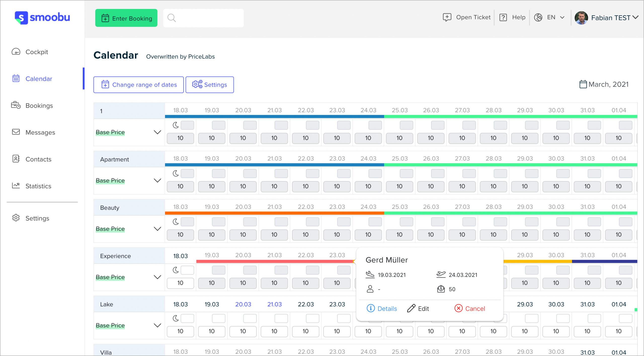Screen dimensions: 644x356
Task: Click the Contacts address book icon
Action: 16,159
